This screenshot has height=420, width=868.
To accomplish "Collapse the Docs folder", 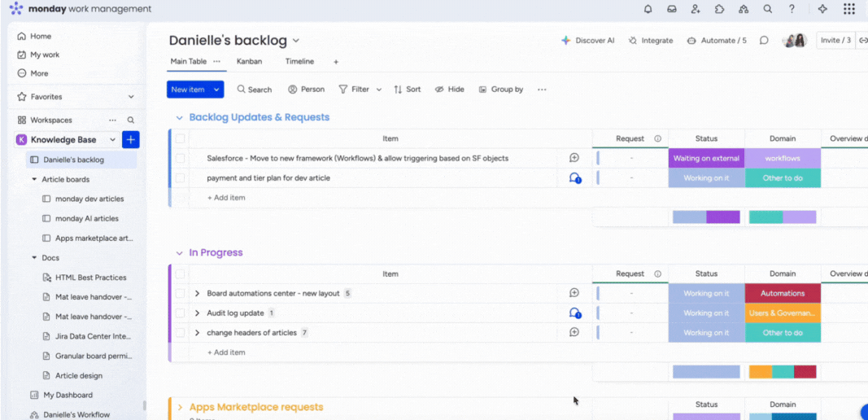I will [34, 258].
